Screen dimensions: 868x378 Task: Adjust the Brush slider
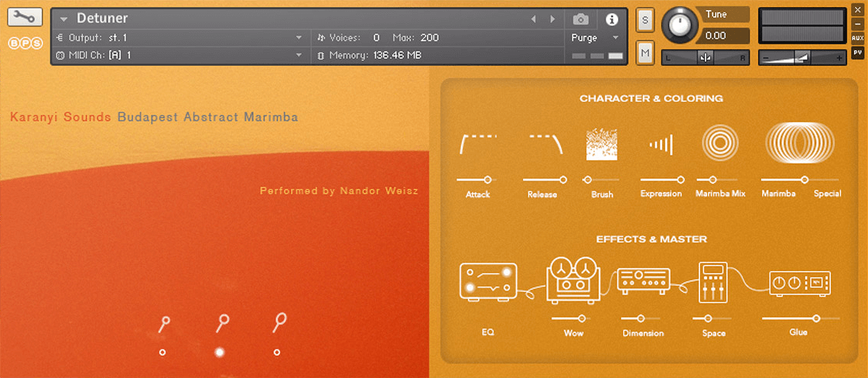pos(602,180)
